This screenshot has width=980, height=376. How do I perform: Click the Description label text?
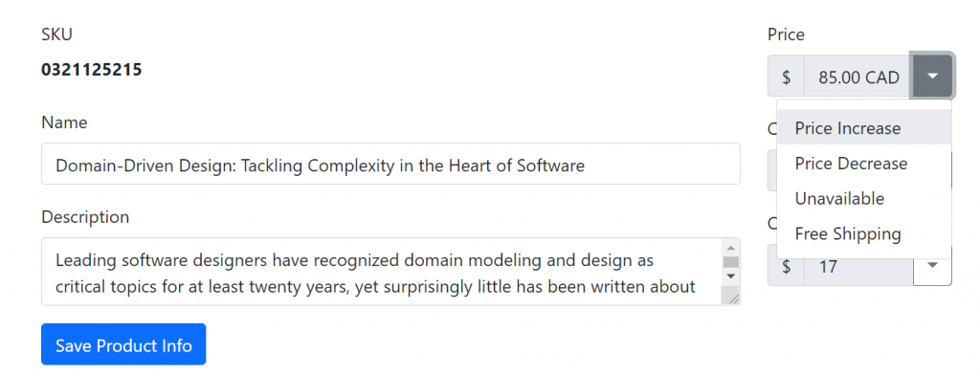tap(85, 217)
